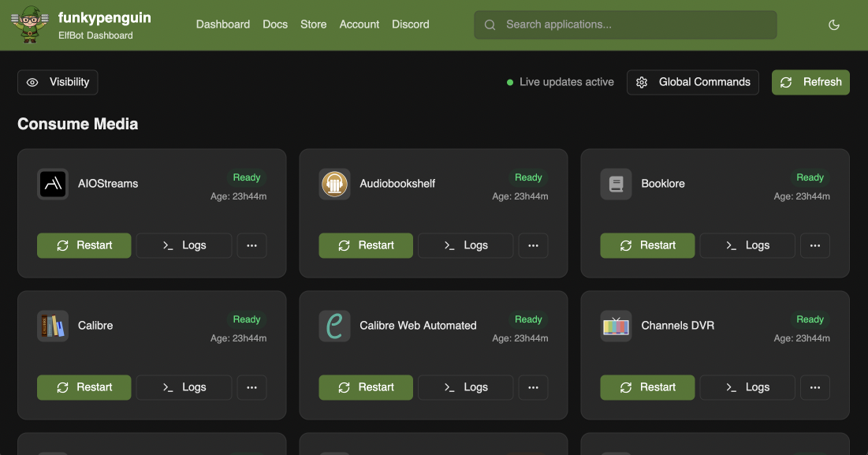The height and width of the screenshot is (455, 868).
Task: Restart Audiobookshelf
Action: pos(366,246)
